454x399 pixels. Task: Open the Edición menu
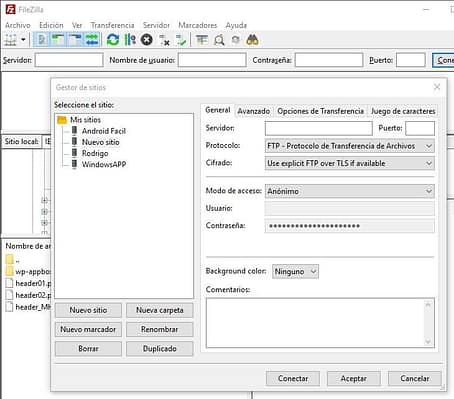51,25
